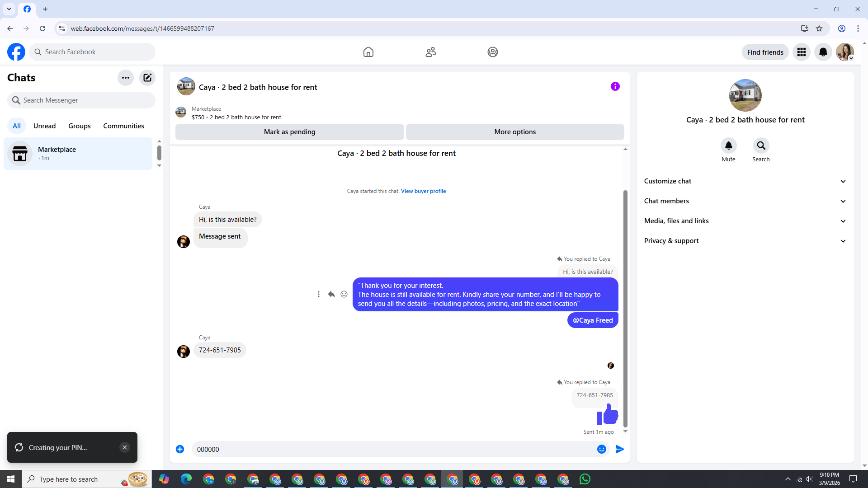The height and width of the screenshot is (488, 868).
Task: Click the conversation information icon
Action: point(615,86)
